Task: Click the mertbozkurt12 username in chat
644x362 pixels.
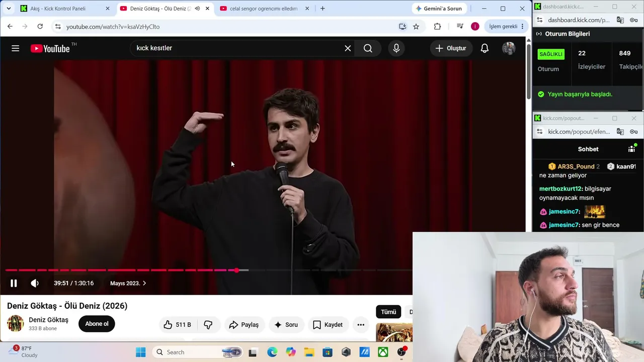Action: [x=561, y=189]
